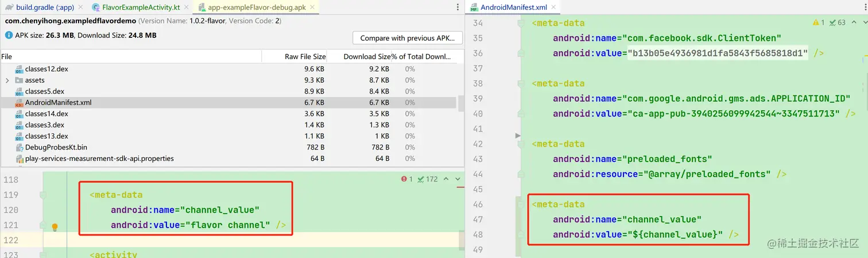Go to next highlighted error in left editor
This screenshot has height=258, width=868.
point(458,179)
